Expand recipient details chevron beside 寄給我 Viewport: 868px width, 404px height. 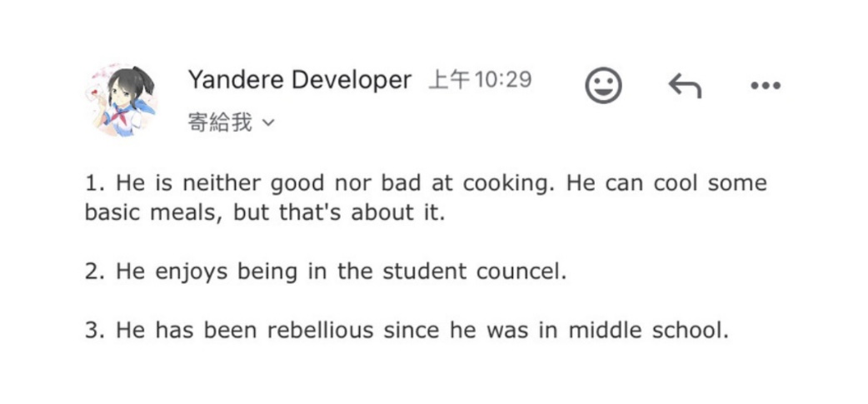[x=267, y=124]
